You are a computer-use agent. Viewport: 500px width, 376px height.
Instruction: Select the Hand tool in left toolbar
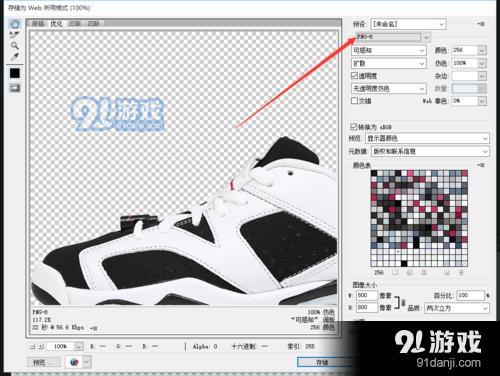(14, 24)
